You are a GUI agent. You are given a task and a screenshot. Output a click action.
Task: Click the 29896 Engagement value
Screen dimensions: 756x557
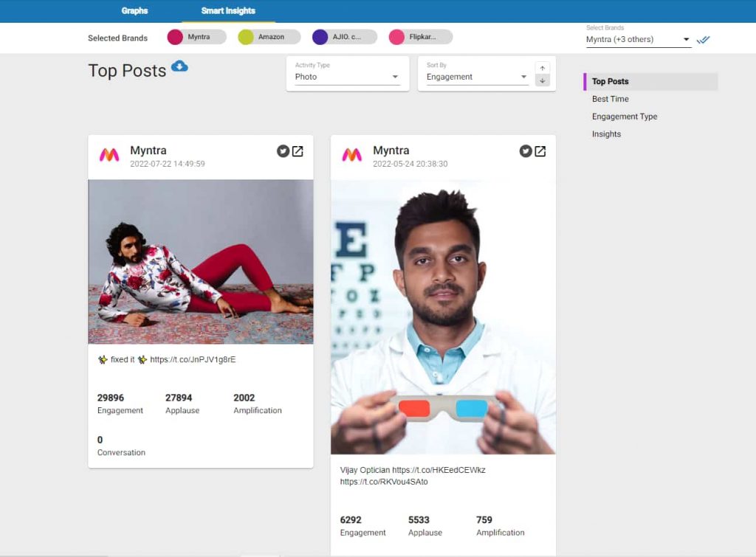(111, 398)
